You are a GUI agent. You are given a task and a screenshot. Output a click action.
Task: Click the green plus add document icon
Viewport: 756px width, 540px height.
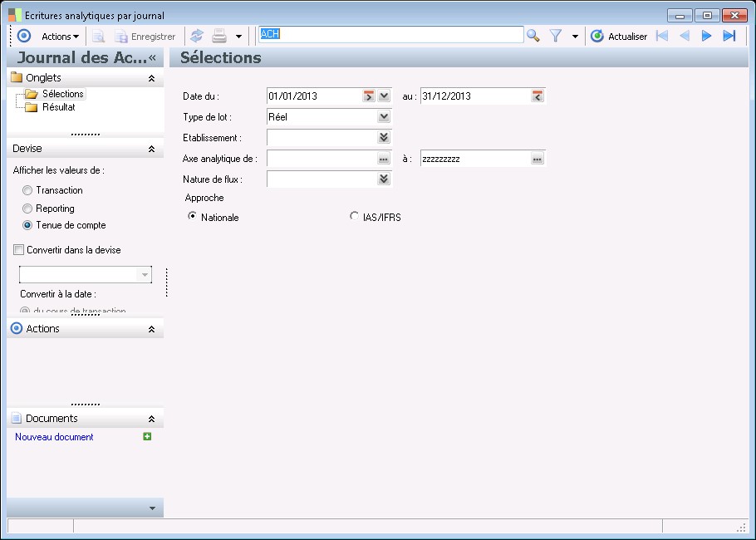[x=148, y=436]
